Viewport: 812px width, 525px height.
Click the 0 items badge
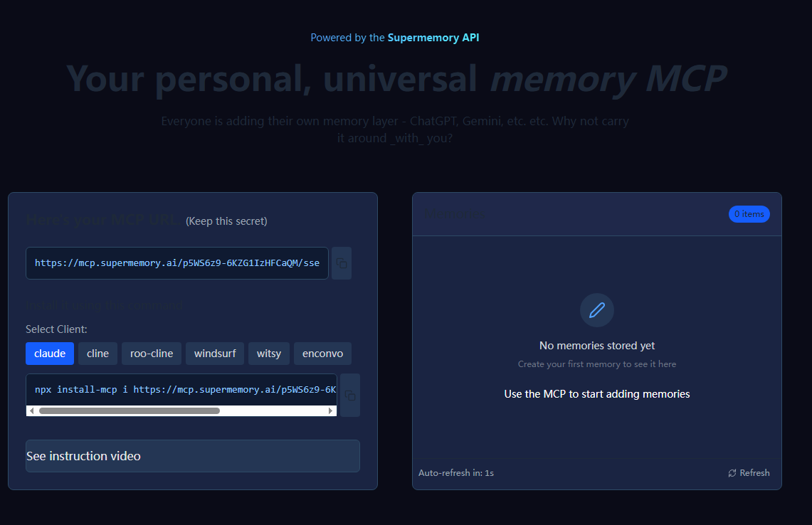pos(749,213)
